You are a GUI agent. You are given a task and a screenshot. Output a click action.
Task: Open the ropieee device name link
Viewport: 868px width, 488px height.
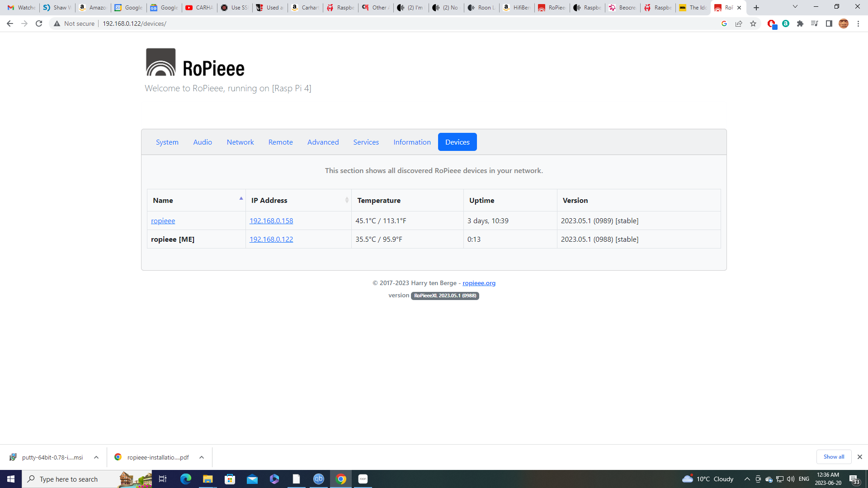163,221
